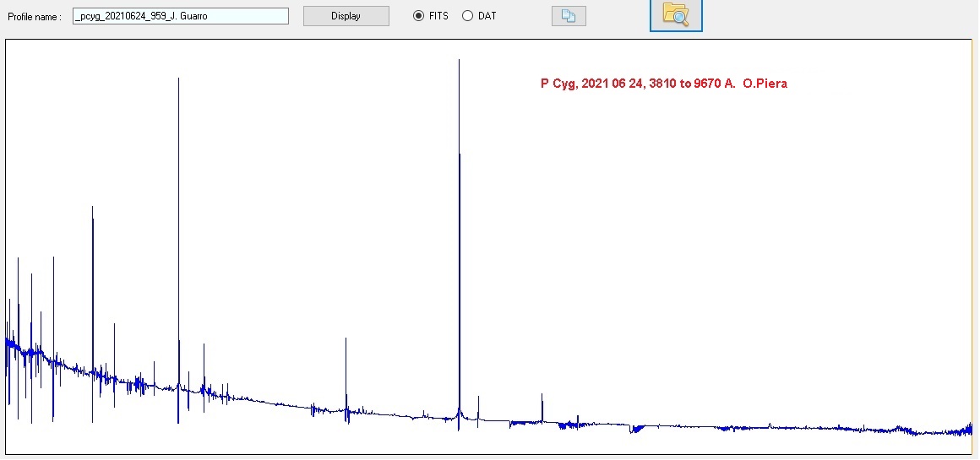
Task: Click the isolated mid-spectrum peak left of tallest line
Action: click(346, 341)
